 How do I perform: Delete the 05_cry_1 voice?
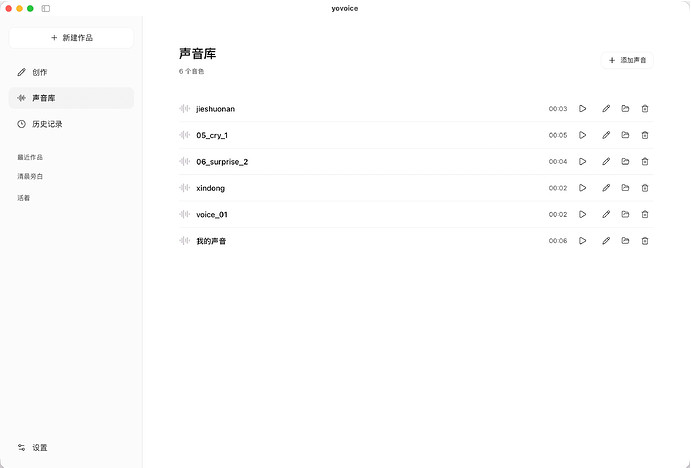coord(645,135)
